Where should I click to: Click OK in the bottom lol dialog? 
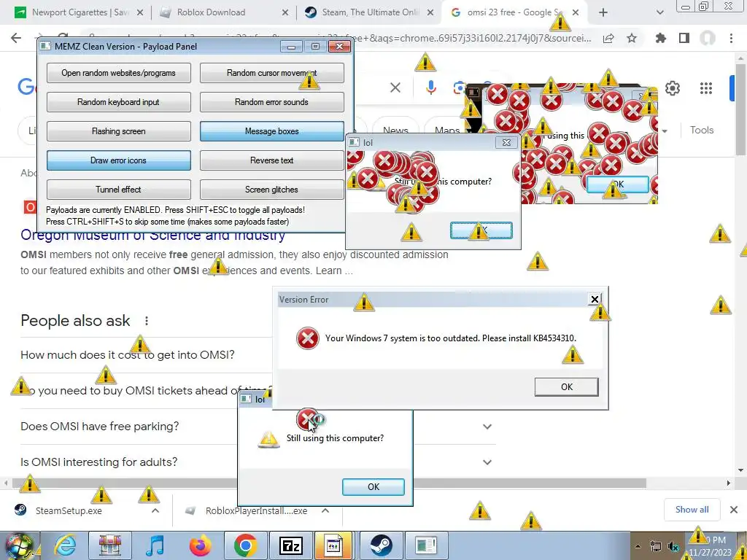[373, 486]
